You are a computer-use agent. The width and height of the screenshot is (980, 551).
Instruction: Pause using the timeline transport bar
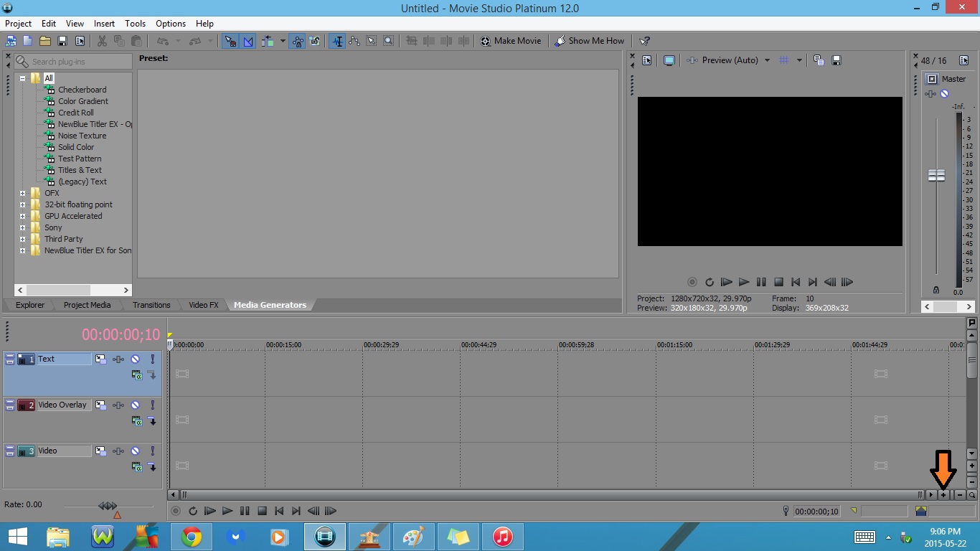point(245,511)
